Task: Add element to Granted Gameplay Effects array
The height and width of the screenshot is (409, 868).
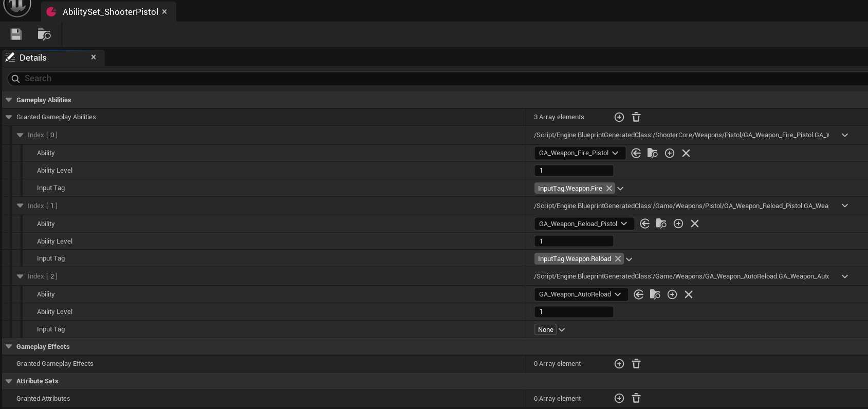Action: (x=619, y=364)
